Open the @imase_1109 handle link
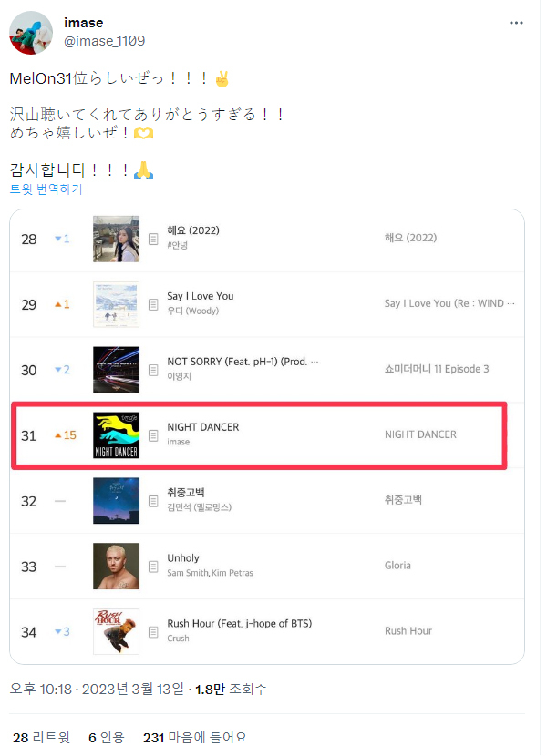Screen dimensions: 547x756 point(105,41)
